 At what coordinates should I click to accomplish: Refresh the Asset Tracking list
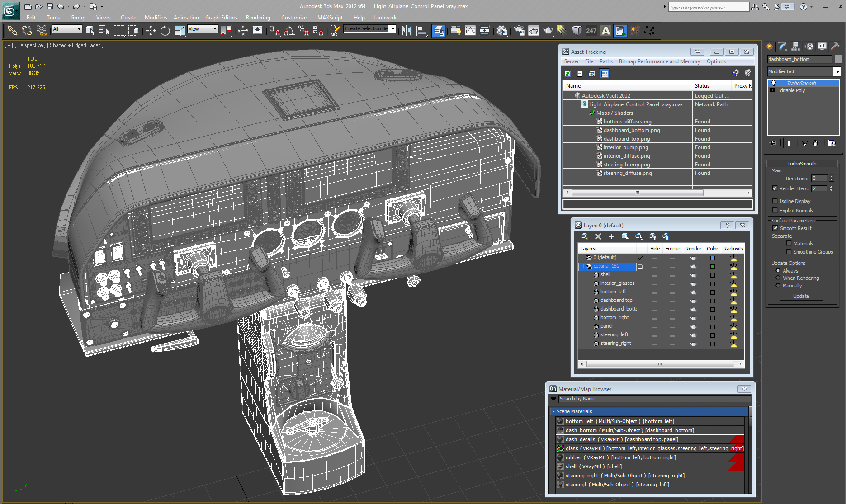coord(567,73)
